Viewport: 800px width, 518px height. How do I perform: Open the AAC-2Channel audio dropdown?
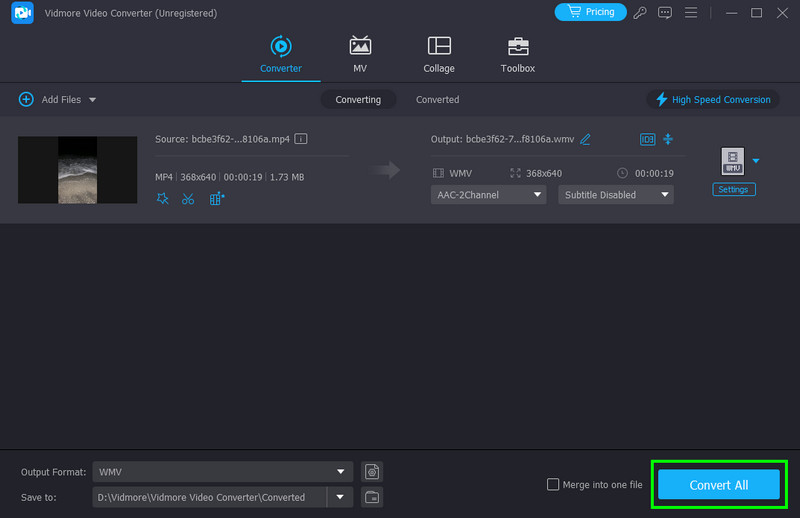click(x=488, y=195)
